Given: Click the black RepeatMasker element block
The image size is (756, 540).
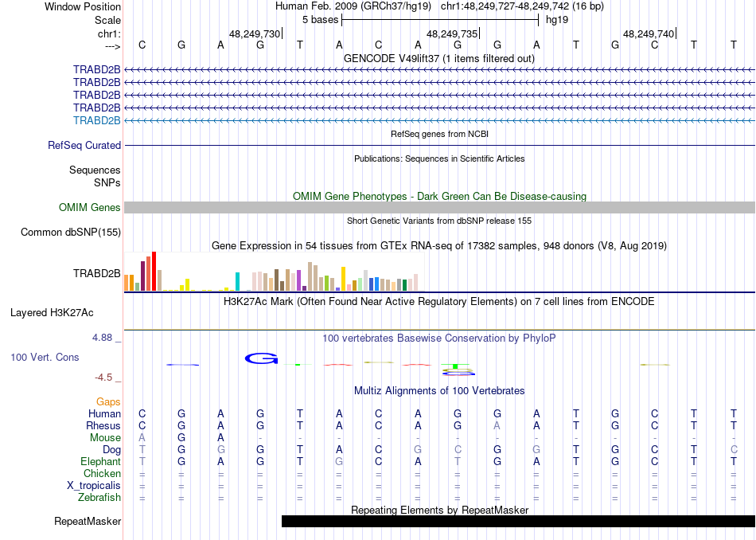Looking at the screenshot, I should point(518,521).
